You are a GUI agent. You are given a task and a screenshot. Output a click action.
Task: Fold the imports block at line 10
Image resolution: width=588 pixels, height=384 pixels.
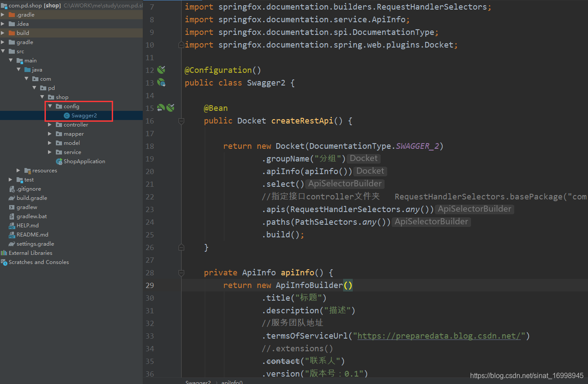point(181,45)
